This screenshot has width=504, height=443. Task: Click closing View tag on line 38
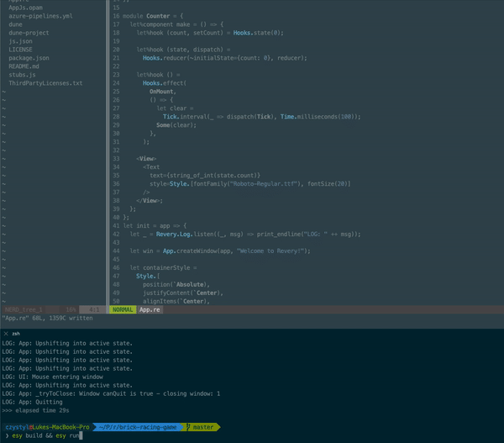pos(148,200)
